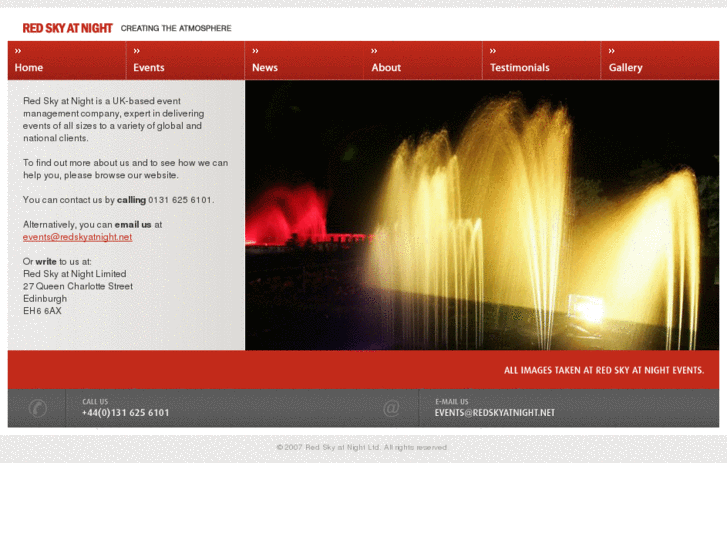Click the 'Edinburgh' address line
727x545 pixels.
45,299
